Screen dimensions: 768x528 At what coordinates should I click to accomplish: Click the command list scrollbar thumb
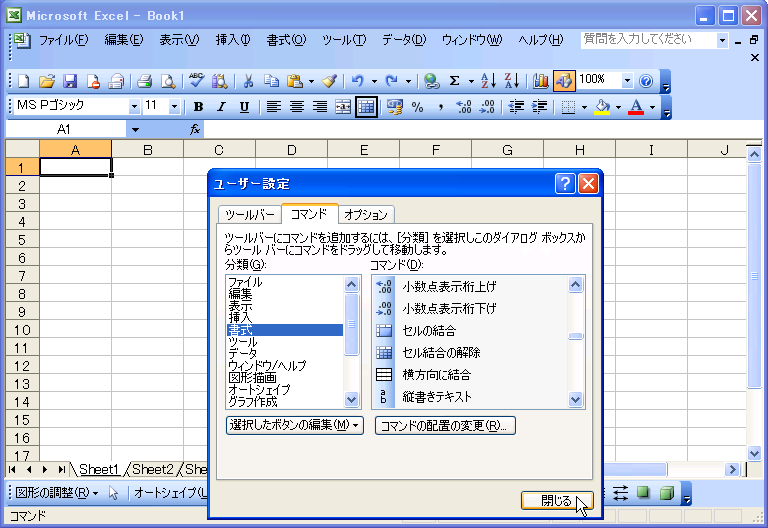[576, 336]
